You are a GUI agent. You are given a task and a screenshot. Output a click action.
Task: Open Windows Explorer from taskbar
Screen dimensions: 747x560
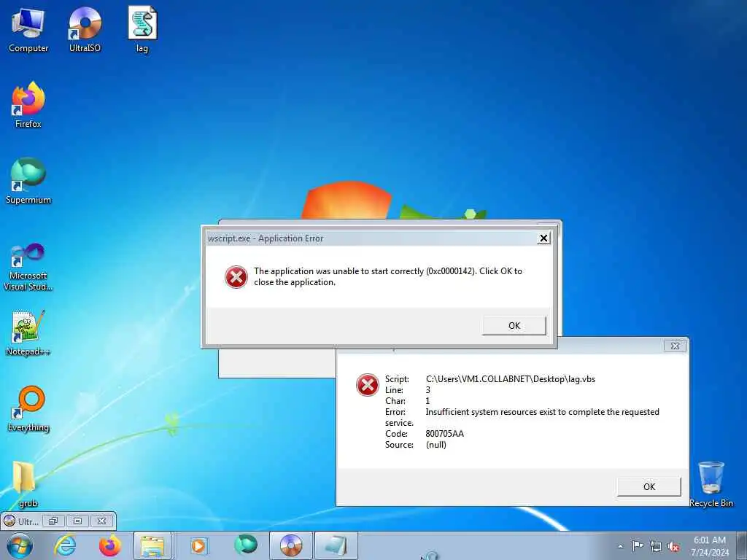click(x=152, y=545)
